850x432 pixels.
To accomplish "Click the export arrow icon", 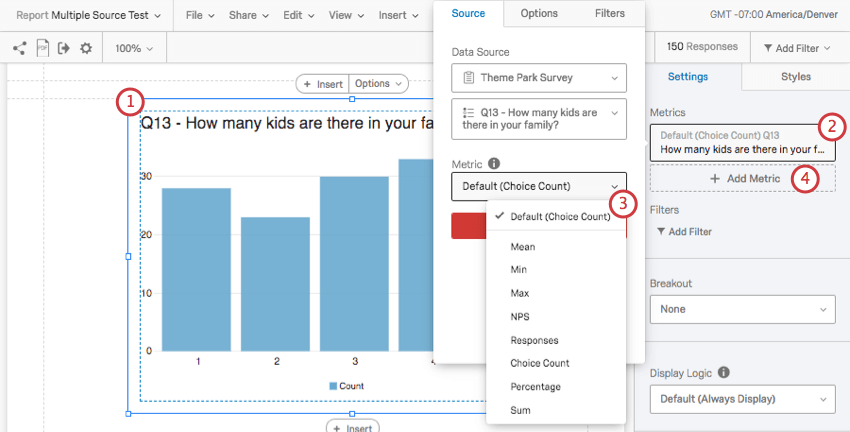I will tap(64, 48).
